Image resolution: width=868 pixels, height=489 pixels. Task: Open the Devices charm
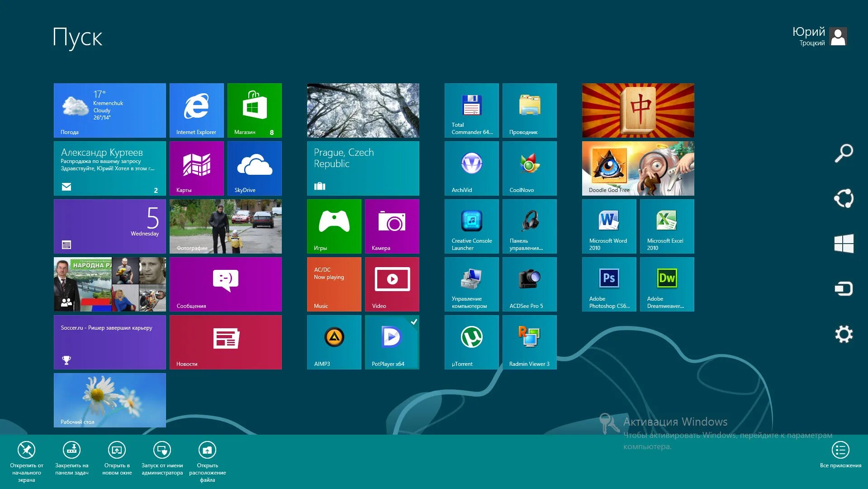tap(844, 289)
